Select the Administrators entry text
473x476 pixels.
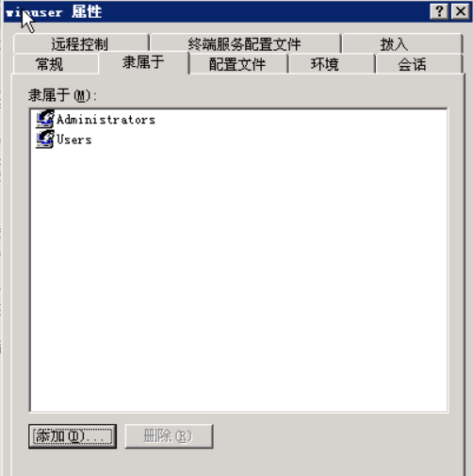106,120
